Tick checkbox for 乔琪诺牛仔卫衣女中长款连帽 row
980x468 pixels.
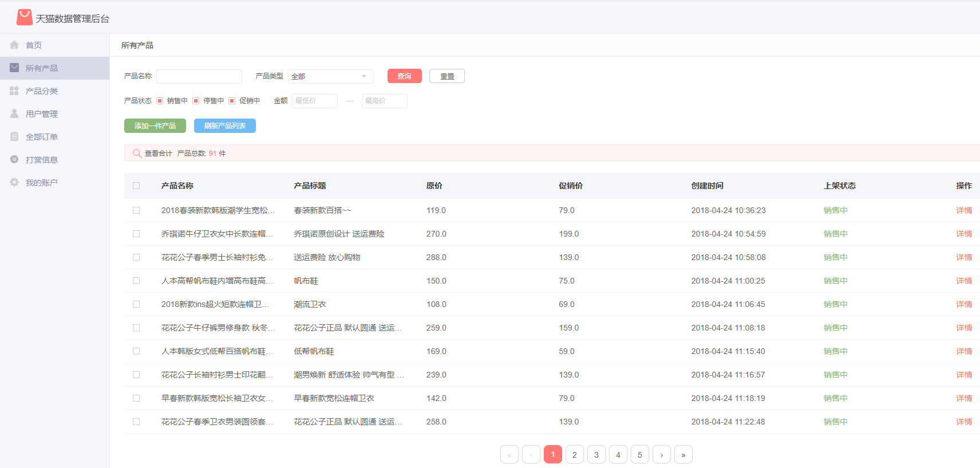pyautogui.click(x=136, y=234)
